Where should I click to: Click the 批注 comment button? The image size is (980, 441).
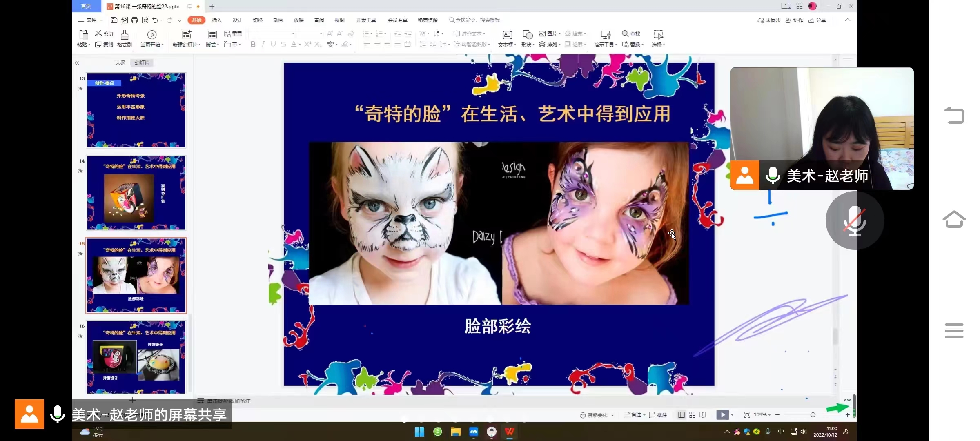(x=658, y=415)
